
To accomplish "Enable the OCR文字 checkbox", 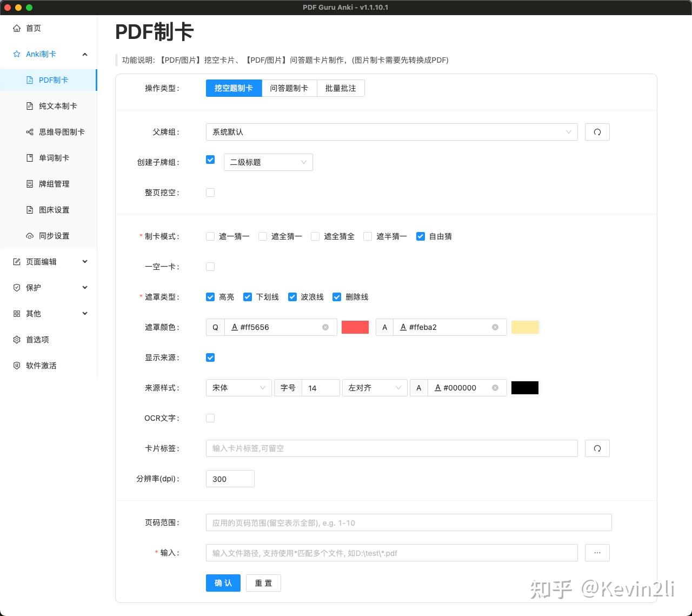I will [x=210, y=418].
